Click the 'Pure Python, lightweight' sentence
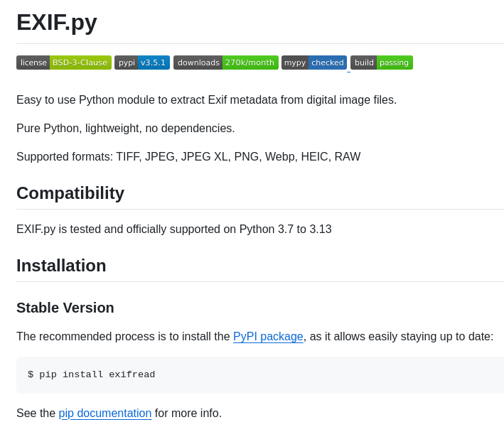504x427 pixels. point(126,128)
